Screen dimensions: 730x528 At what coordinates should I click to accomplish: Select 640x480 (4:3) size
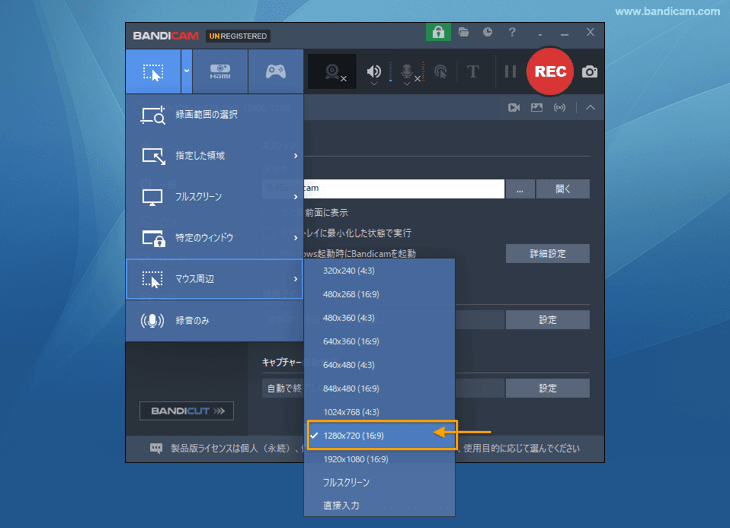379,365
